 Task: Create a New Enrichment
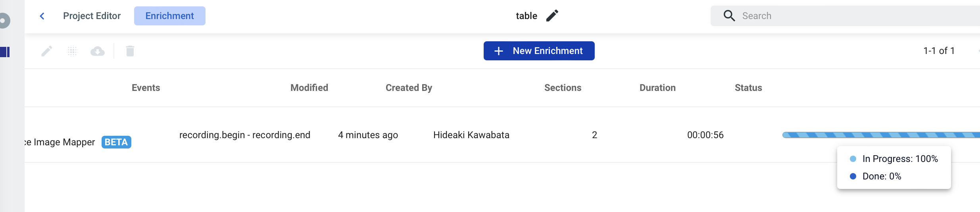pos(539,51)
